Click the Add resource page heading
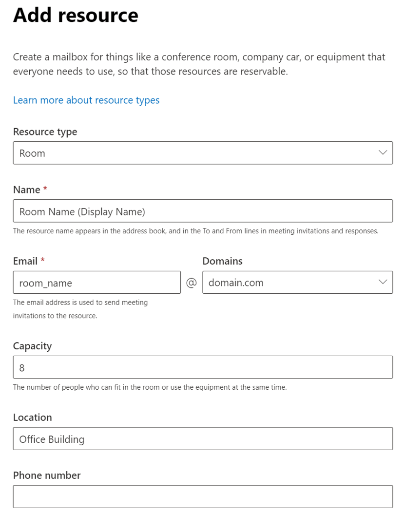Viewport: 405px width, 532px height. pyautogui.click(x=76, y=15)
